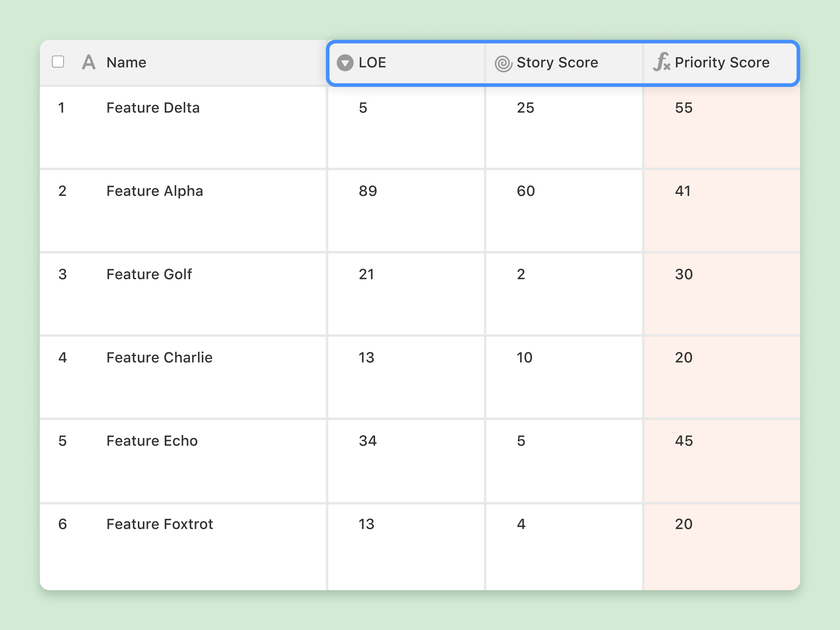Select Feature Delta's Priority Score 55
This screenshot has height=630, width=840.
click(x=683, y=108)
